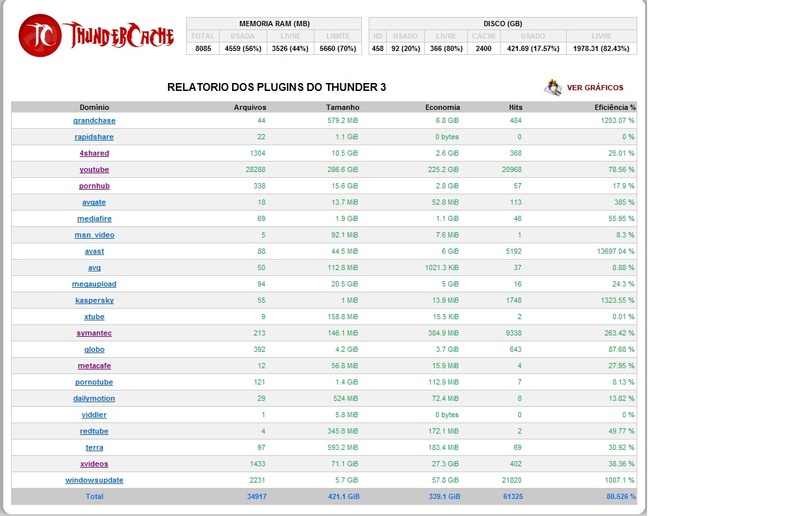Select the RAM total value 8085

click(x=203, y=48)
